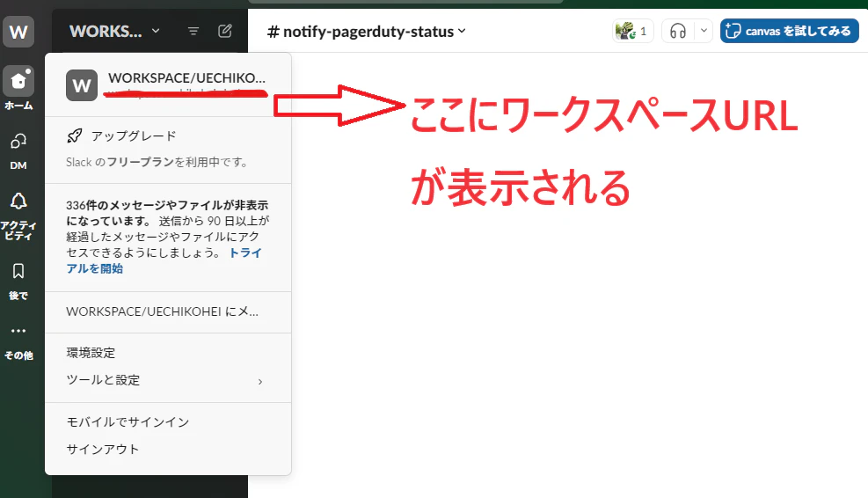This screenshot has height=498, width=868.
Task: Click the member avatar count button
Action: [x=632, y=31]
